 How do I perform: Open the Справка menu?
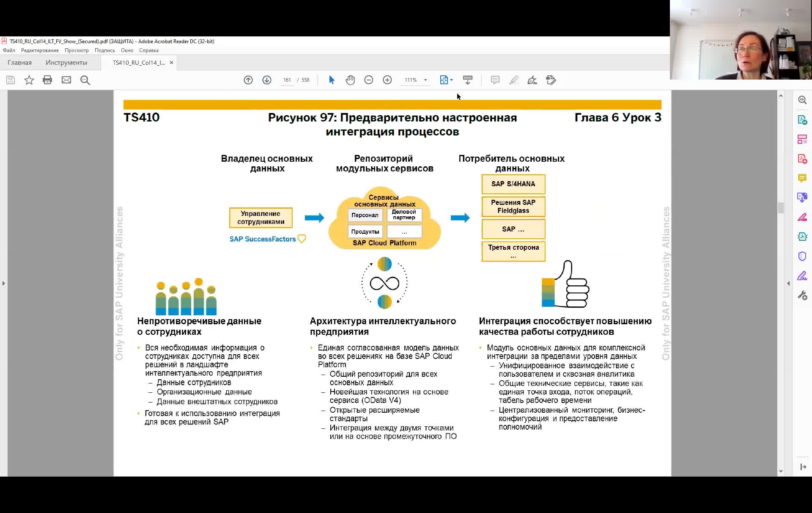(x=149, y=50)
